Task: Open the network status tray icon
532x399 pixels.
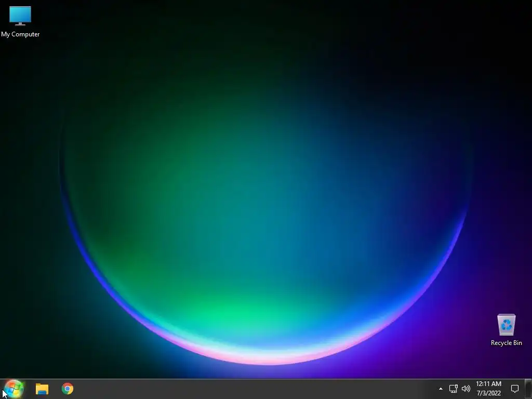Action: [x=453, y=389]
